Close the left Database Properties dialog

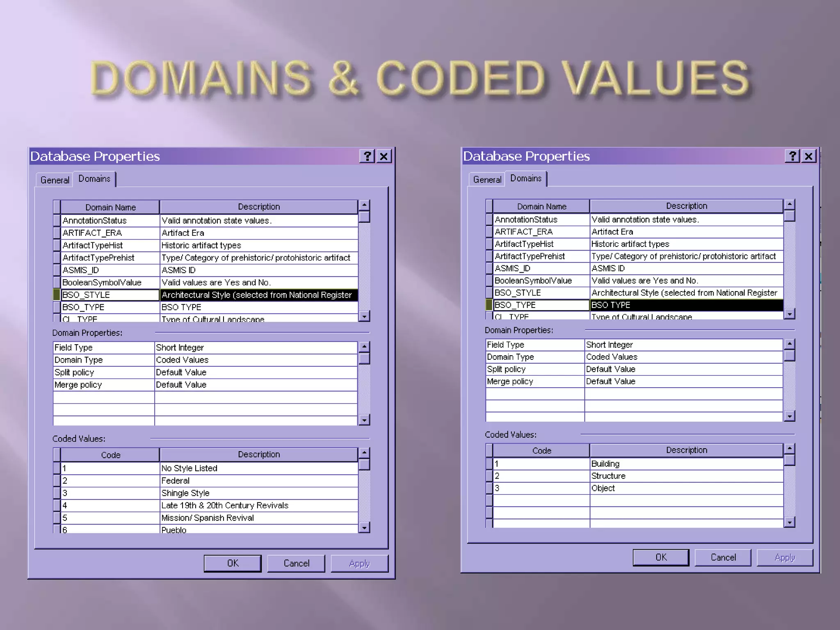[x=384, y=156]
